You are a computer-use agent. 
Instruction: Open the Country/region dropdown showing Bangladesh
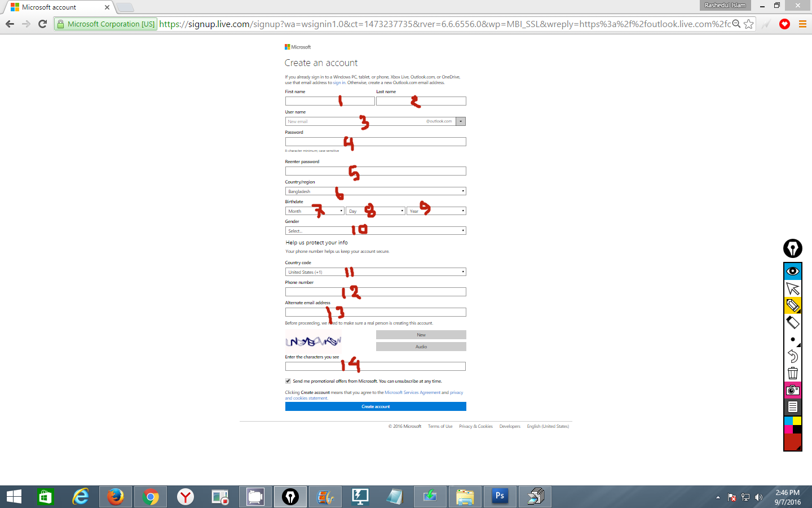(x=376, y=191)
